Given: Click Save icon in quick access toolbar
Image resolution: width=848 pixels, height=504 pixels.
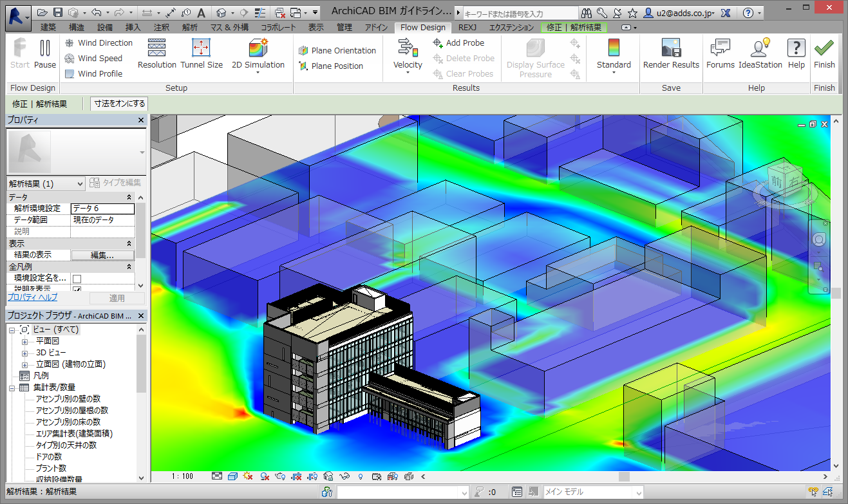Looking at the screenshot, I should (58, 13).
